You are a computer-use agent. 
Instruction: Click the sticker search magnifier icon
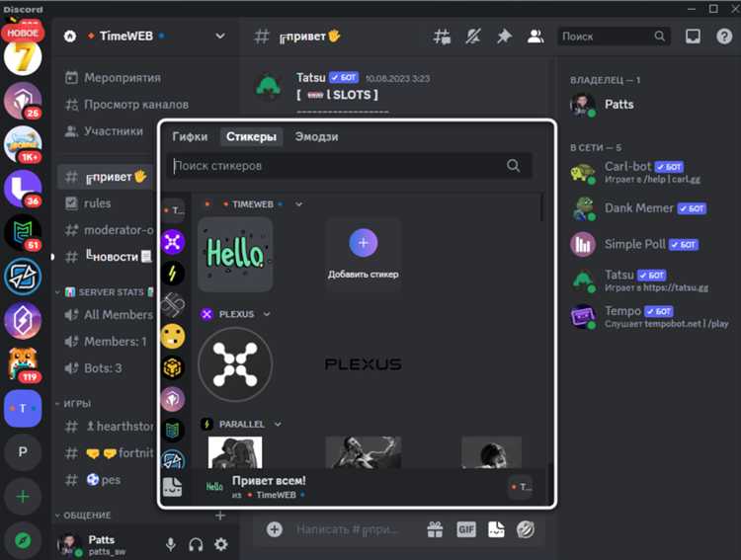pos(513,166)
